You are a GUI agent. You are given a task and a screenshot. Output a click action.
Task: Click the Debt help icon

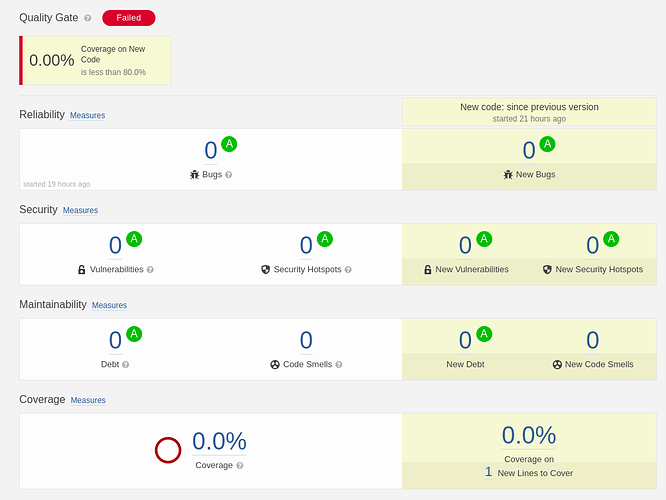pos(125,365)
